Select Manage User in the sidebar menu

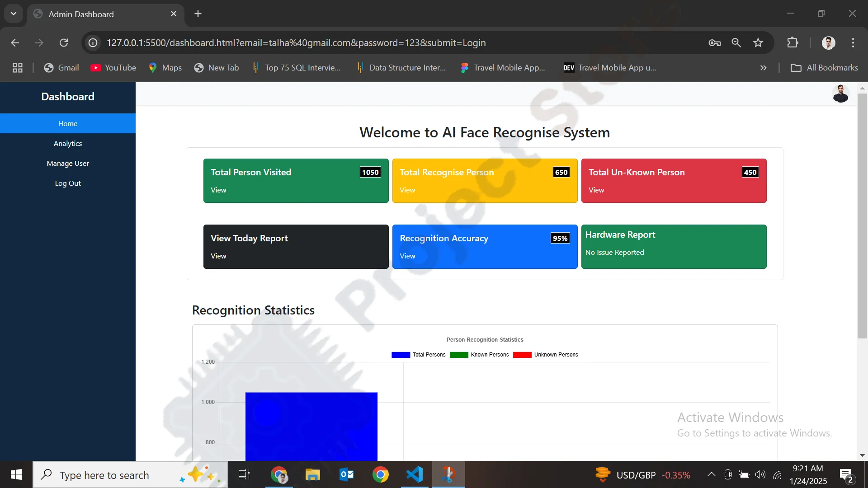[x=68, y=163]
